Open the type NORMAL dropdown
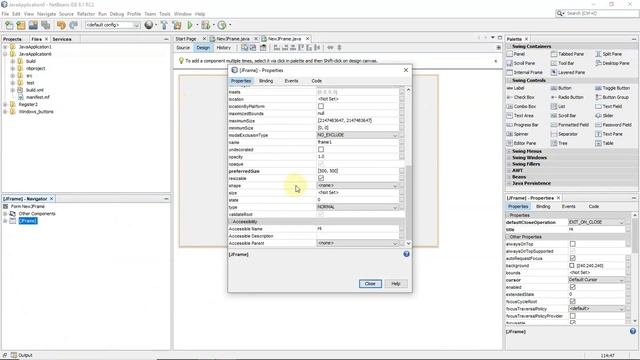This screenshot has height=360, width=640. pyautogui.click(x=357, y=207)
